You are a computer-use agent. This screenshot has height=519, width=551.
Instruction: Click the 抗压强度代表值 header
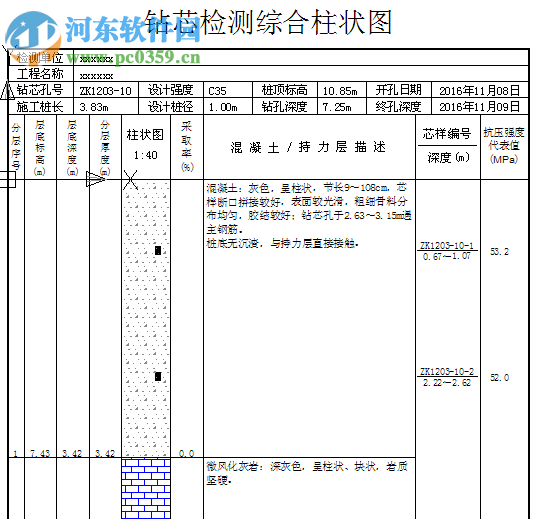tap(504, 145)
